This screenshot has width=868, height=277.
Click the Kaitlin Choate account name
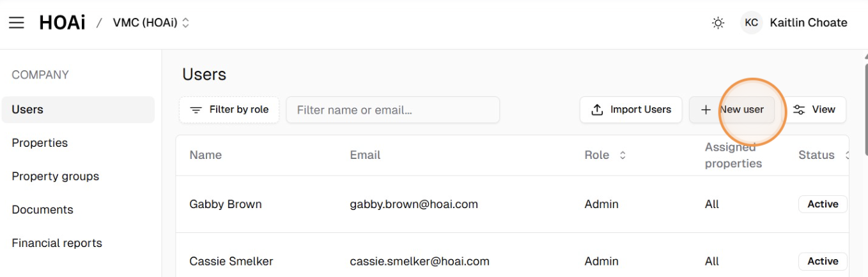pos(809,23)
